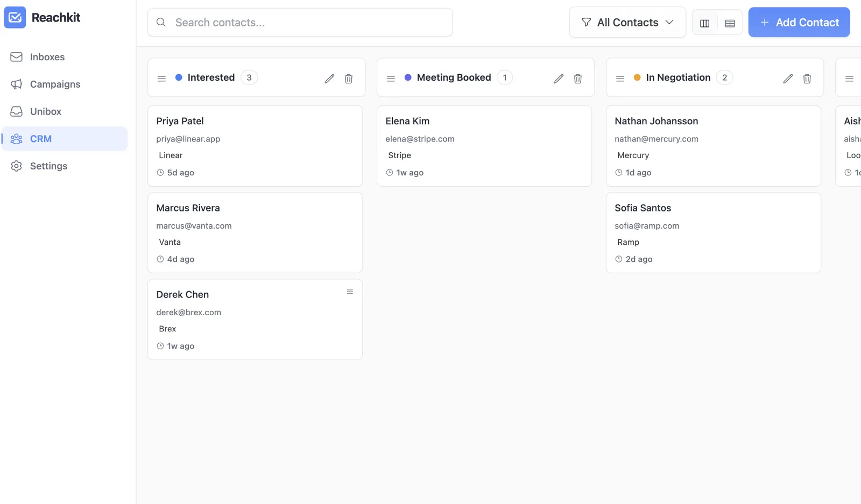Go to Campaigns section
Image resolution: width=861 pixels, height=504 pixels.
point(65,84)
